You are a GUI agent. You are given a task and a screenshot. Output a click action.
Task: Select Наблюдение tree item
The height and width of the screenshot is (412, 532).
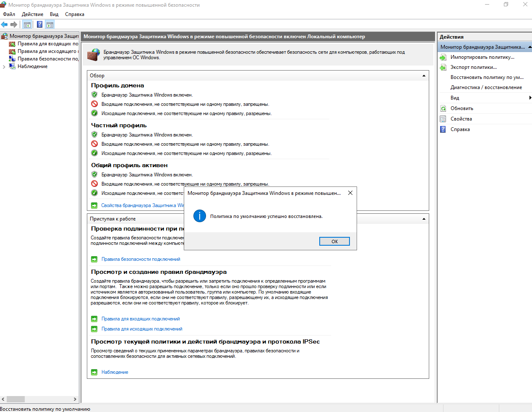pyautogui.click(x=32, y=66)
